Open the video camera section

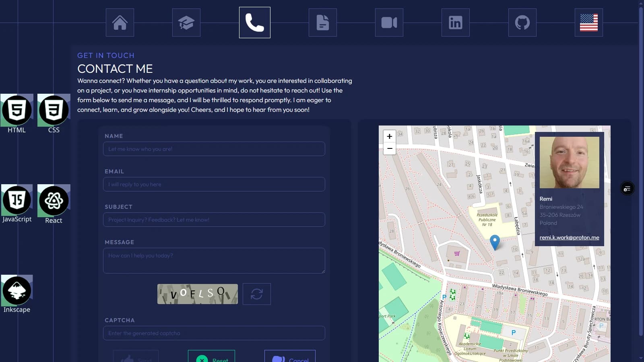(x=389, y=23)
